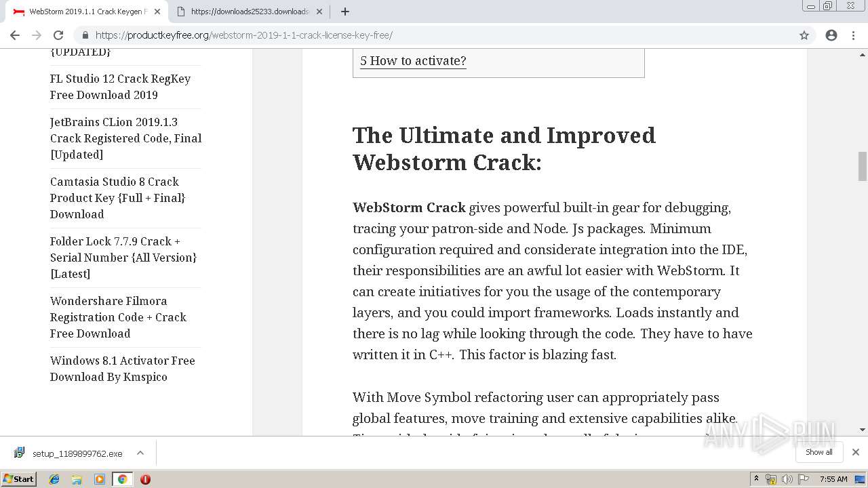Click the setup exe file icon
Image resolution: width=868 pixels, height=488 pixels.
(x=19, y=453)
